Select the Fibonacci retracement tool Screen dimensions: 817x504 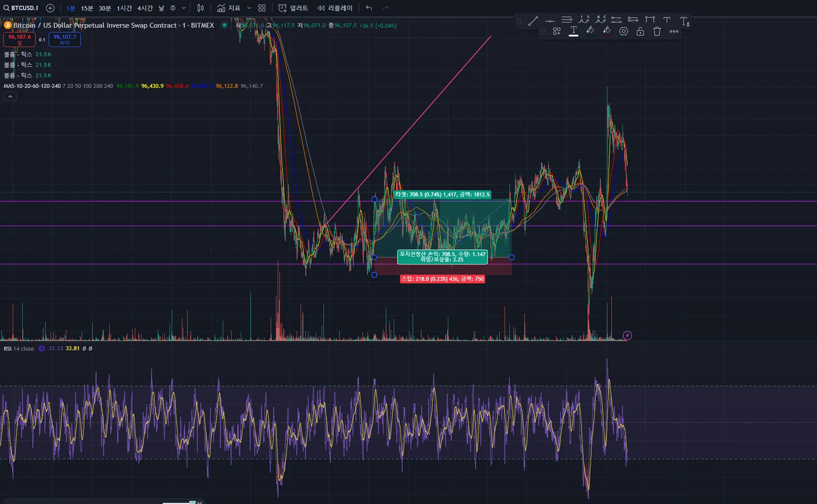click(567, 20)
